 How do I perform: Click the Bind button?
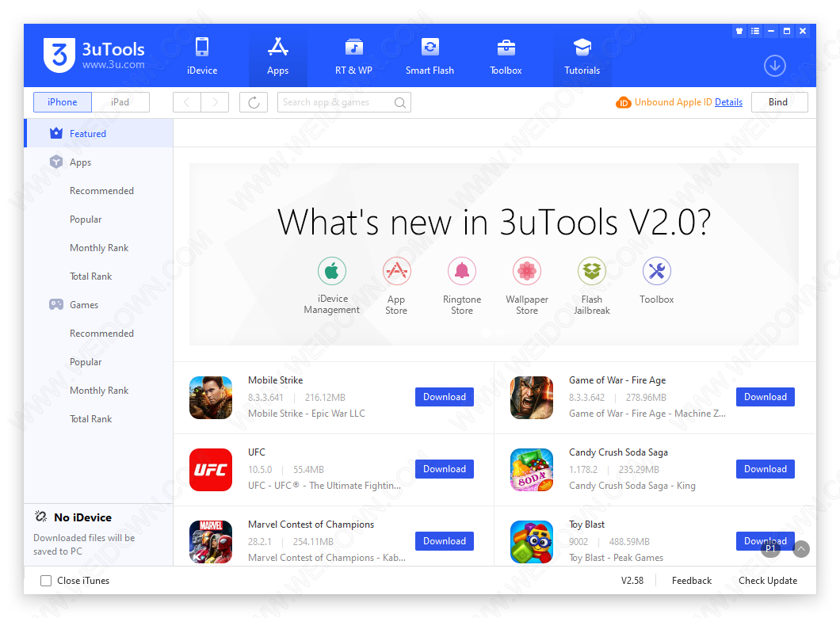click(780, 102)
